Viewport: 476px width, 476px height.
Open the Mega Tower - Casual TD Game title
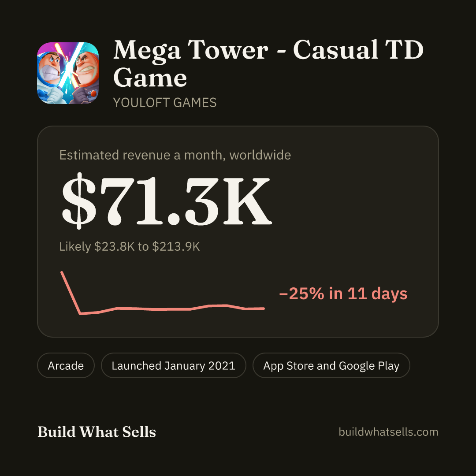tap(268, 63)
